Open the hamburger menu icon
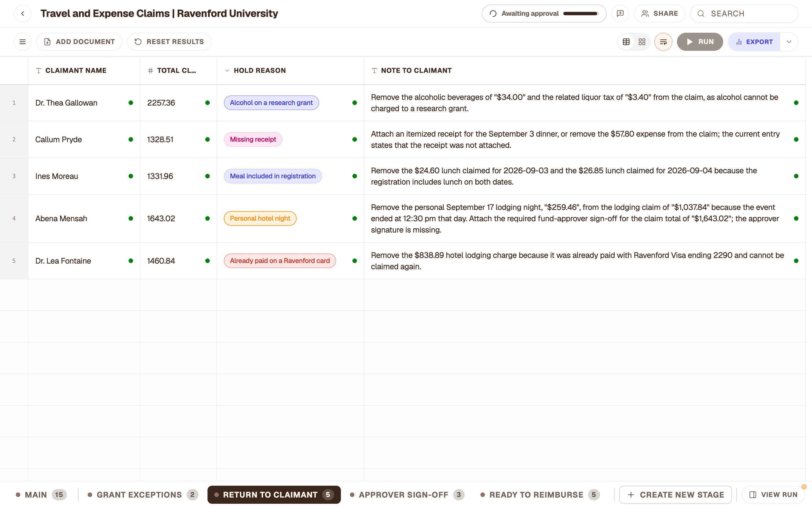 [23, 42]
